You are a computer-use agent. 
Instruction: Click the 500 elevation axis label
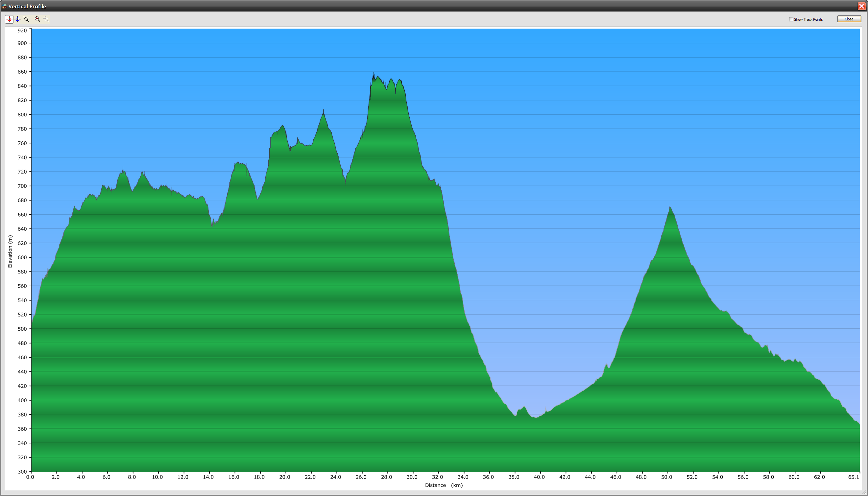[22, 329]
